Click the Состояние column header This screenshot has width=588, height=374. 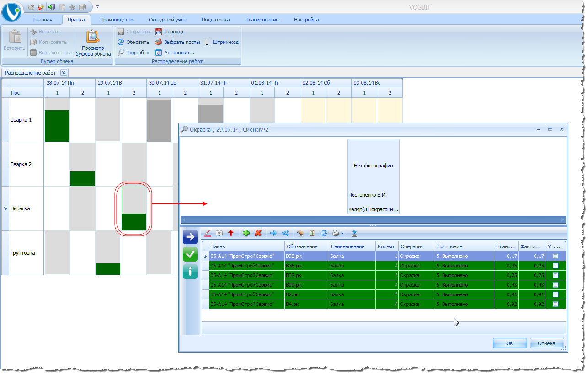coord(465,246)
